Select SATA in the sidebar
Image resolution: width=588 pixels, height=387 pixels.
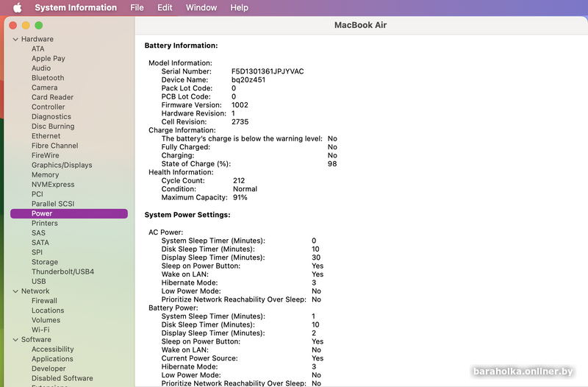pyautogui.click(x=40, y=243)
